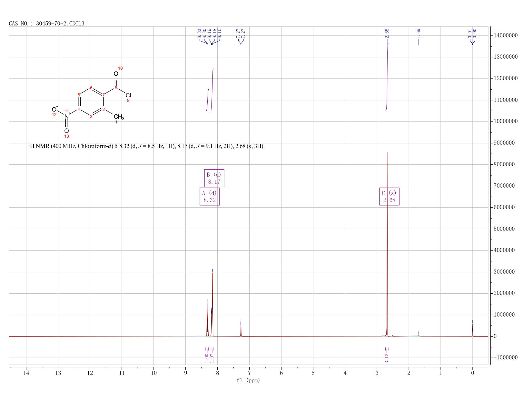The image size is (532, 411).
Task: Click the Cl atom in the structure
Action: pos(128,95)
